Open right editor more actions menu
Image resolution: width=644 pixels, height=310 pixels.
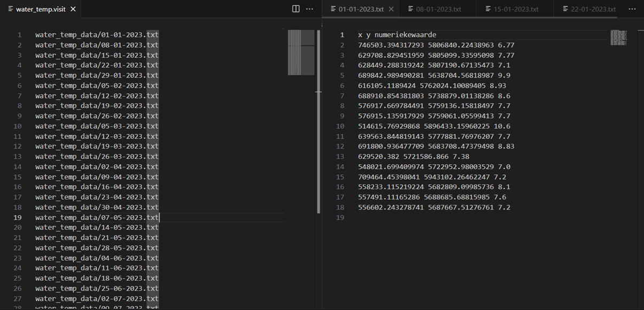pyautogui.click(x=632, y=9)
